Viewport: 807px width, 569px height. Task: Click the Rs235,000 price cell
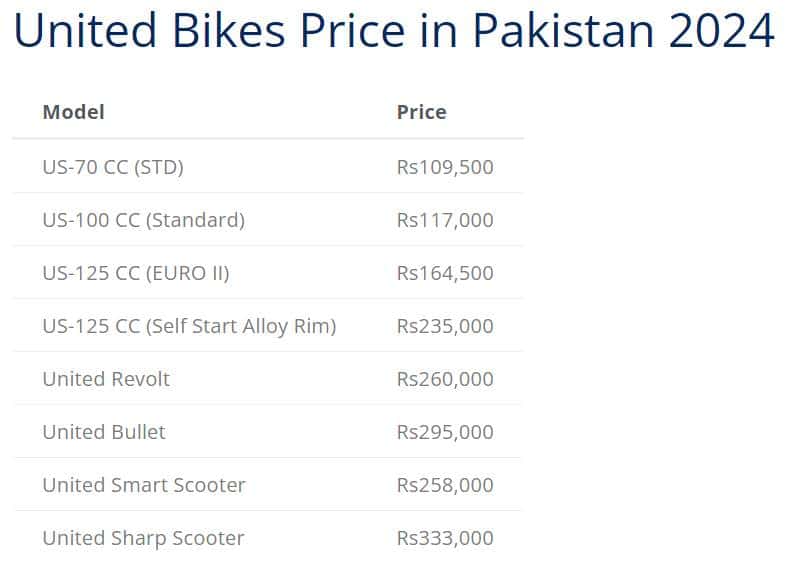pos(445,326)
